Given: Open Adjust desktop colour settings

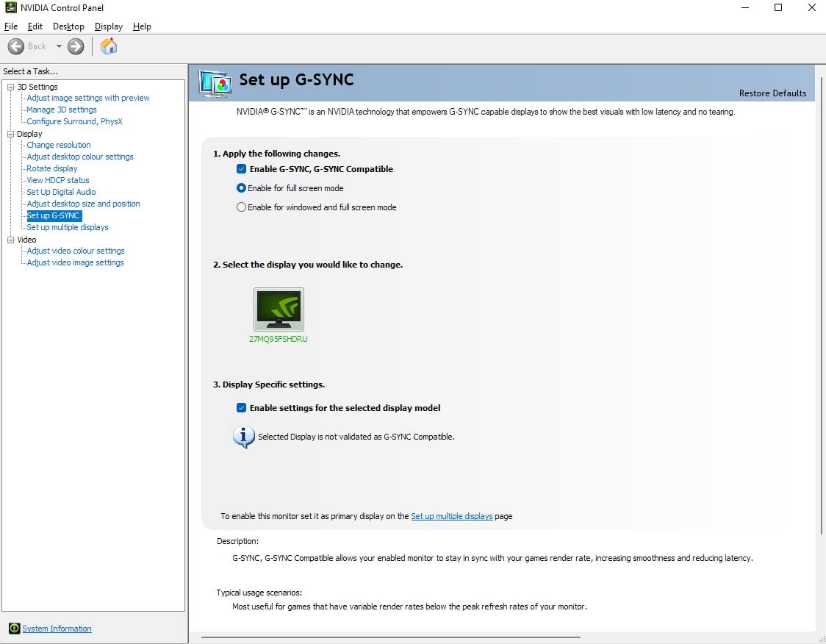Looking at the screenshot, I should tap(80, 157).
